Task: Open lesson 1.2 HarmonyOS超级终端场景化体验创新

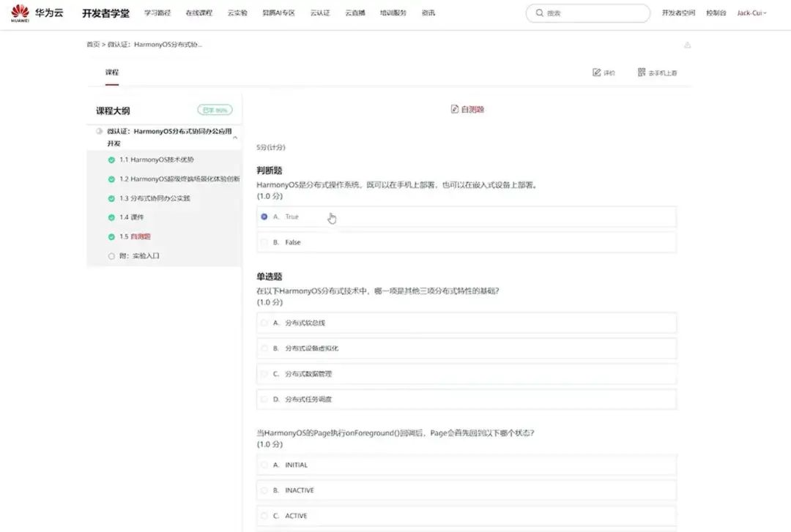Action: point(179,179)
